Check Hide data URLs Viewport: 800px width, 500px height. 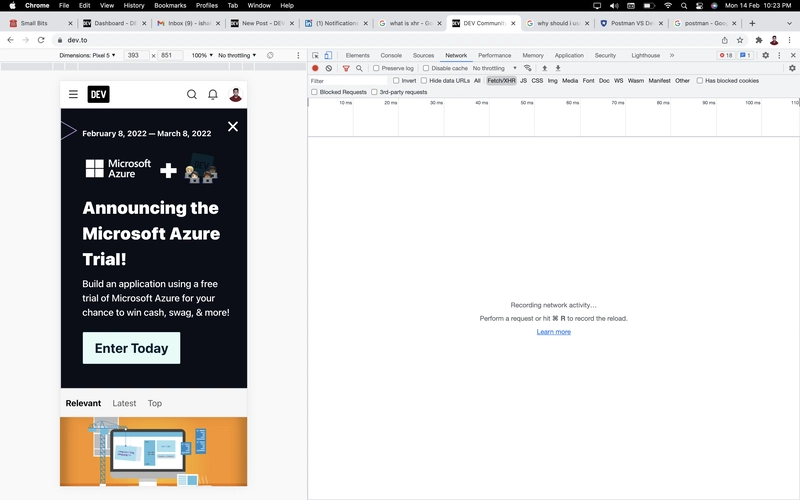click(x=424, y=81)
